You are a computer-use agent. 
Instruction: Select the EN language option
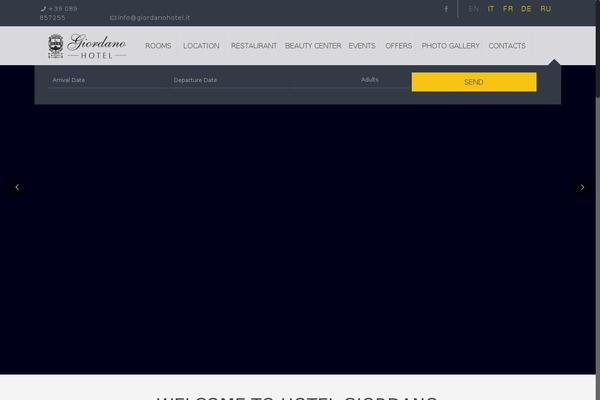[x=473, y=9]
